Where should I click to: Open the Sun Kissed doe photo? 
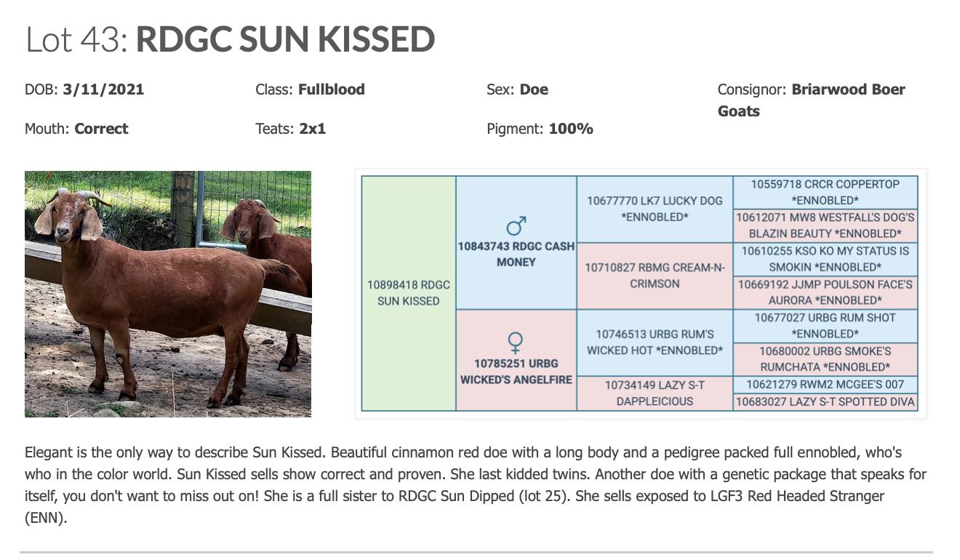pos(168,294)
